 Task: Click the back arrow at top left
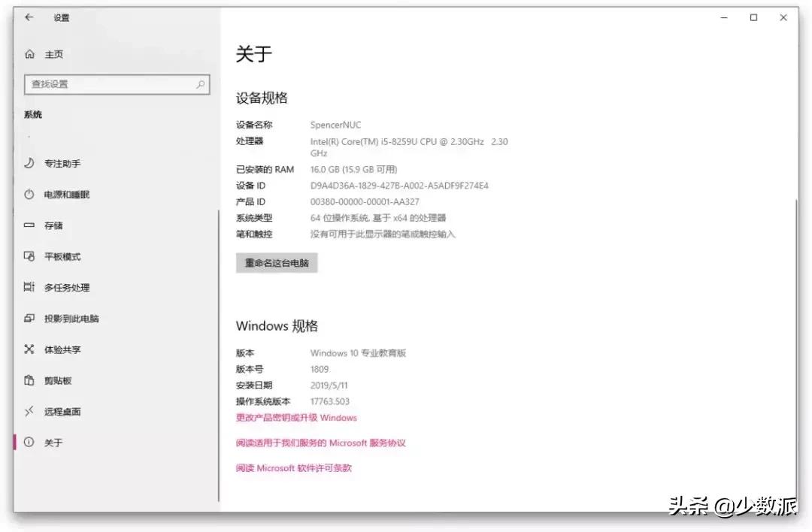pos(29,17)
